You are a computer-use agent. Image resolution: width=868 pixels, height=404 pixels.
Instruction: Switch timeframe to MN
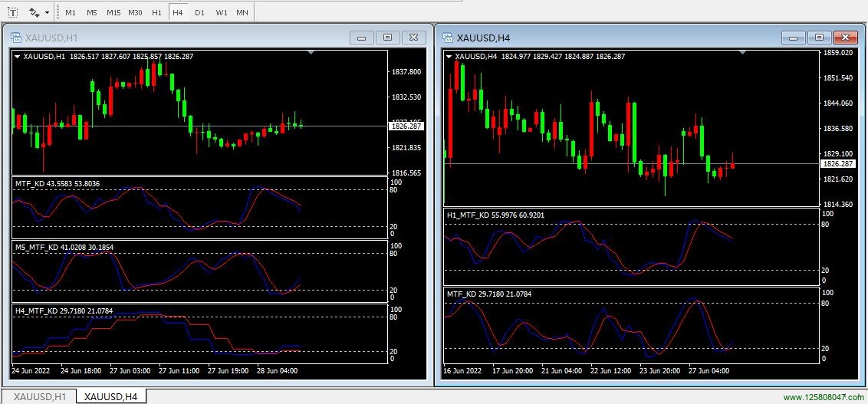pyautogui.click(x=242, y=12)
